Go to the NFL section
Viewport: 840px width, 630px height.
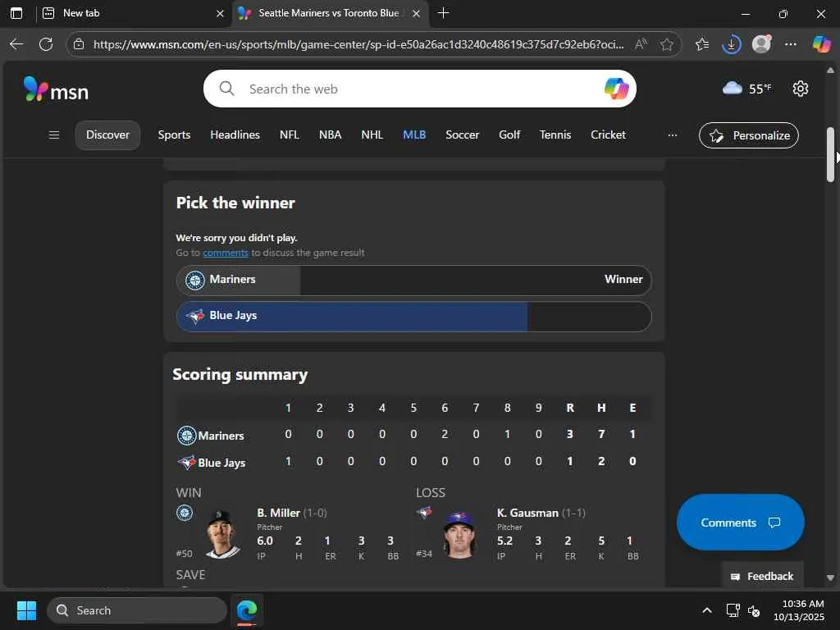pos(290,135)
